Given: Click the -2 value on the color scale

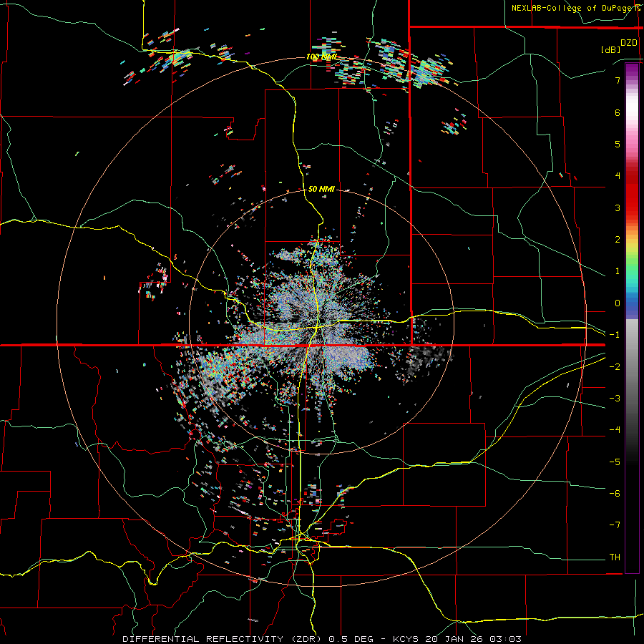Looking at the screenshot, I should point(615,366).
